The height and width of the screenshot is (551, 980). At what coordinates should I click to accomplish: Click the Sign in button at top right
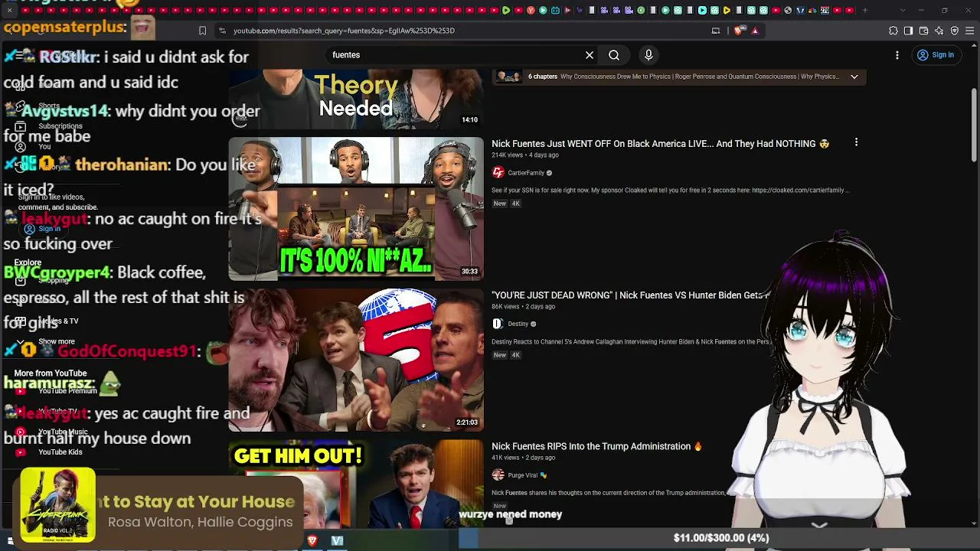click(x=936, y=55)
